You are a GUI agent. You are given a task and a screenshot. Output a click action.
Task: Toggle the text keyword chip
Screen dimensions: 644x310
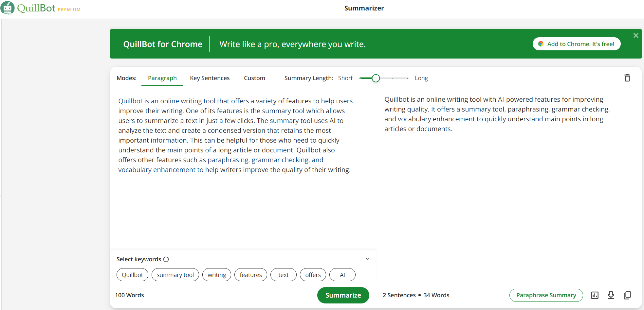[284, 275]
